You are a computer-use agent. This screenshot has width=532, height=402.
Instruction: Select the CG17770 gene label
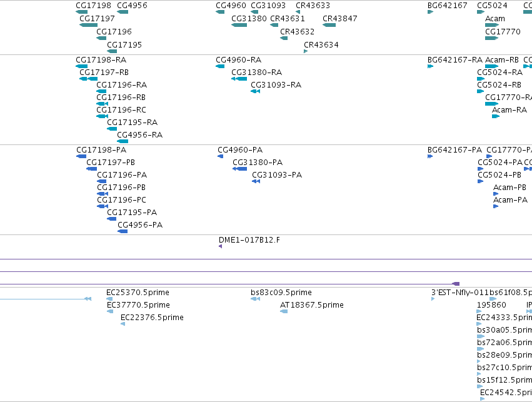[x=503, y=31]
